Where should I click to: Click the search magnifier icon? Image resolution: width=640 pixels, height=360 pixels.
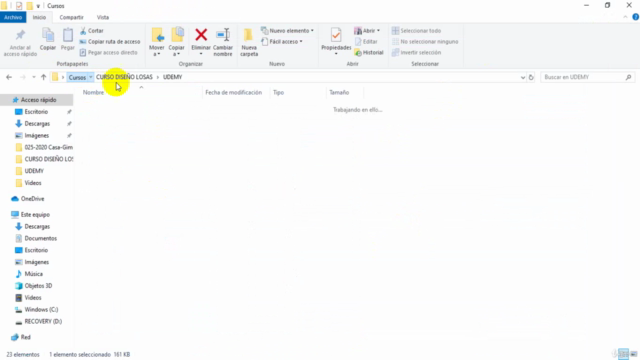click(628, 77)
